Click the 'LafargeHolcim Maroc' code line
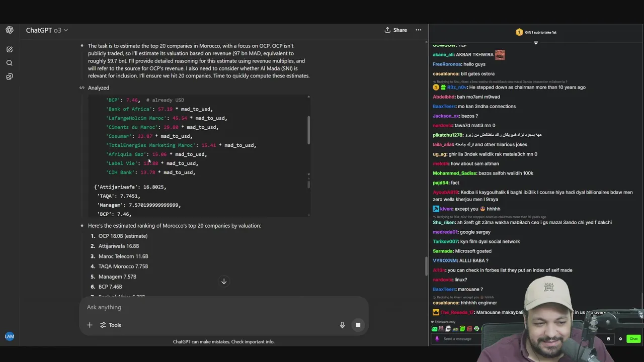 [167, 118]
